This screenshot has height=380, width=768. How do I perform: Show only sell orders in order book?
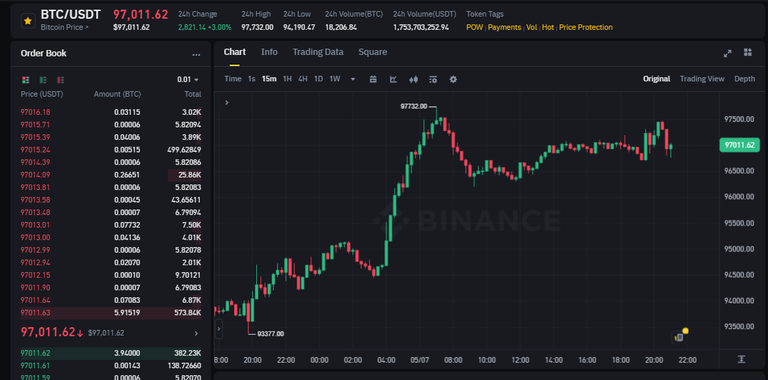click(x=61, y=80)
